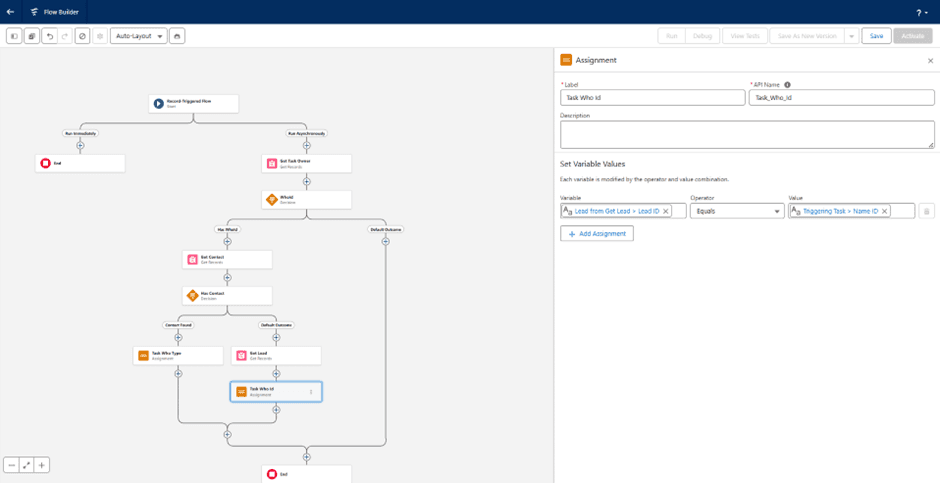
Task: Click Default Outcome label under Has Contact
Action: click(x=276, y=325)
